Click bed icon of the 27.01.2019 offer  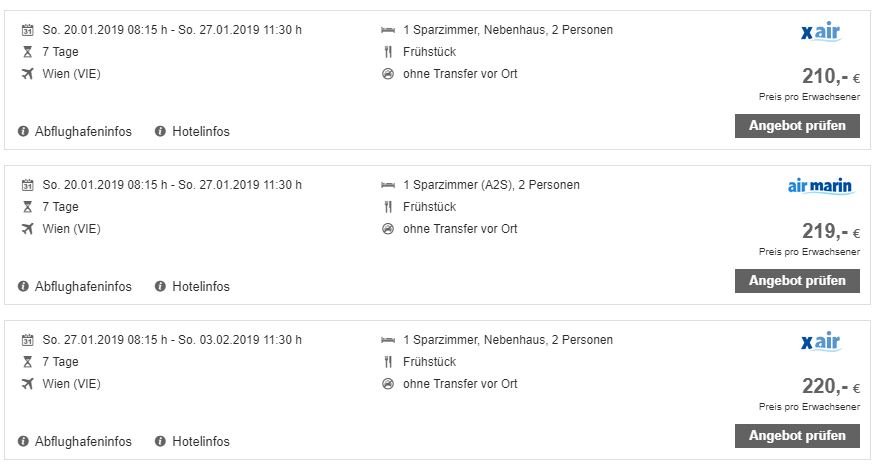388,340
